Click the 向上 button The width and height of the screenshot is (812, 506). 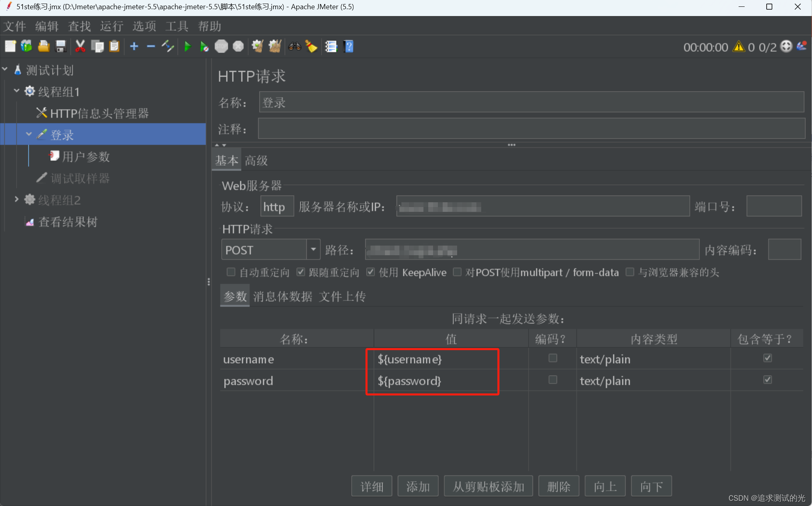605,486
